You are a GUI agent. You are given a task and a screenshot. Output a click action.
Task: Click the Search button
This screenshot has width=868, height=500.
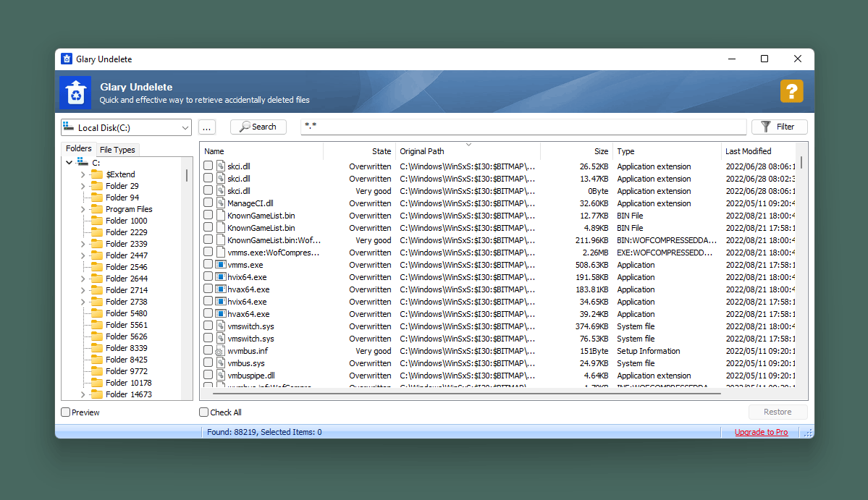pyautogui.click(x=258, y=127)
